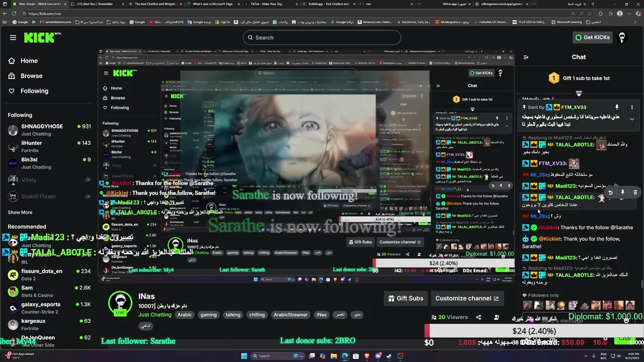
Task: Open the profile avatar menu in the header
Action: pyautogui.click(x=622, y=37)
